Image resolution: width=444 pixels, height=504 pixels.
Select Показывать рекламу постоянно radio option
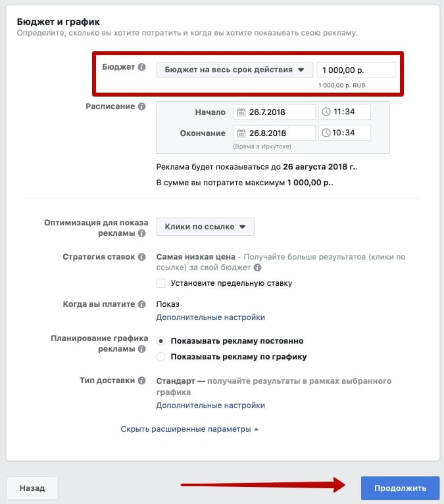161,341
